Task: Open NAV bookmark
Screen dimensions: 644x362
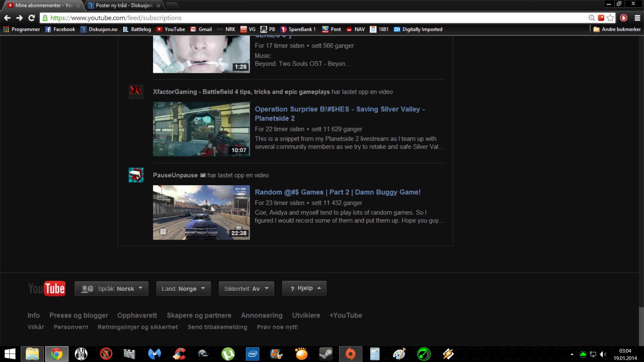Action: tap(356, 29)
